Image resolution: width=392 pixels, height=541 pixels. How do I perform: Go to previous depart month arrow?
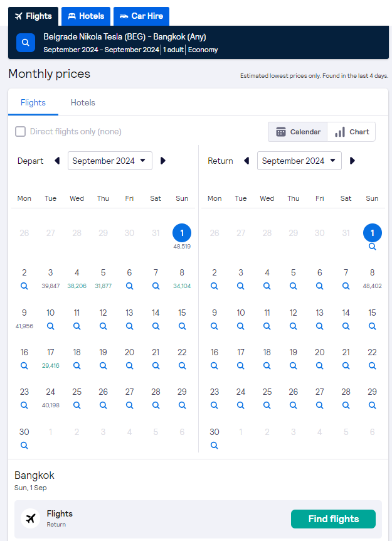tap(57, 161)
